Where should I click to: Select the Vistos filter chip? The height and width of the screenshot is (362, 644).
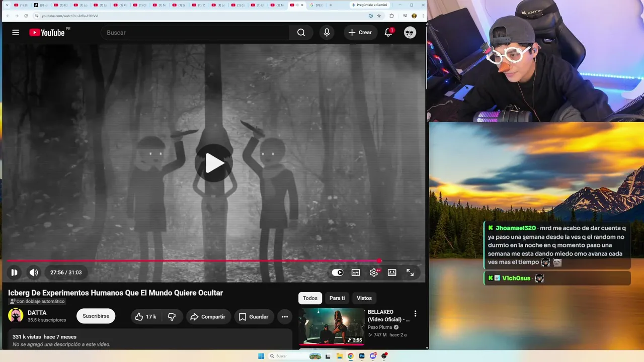point(364,298)
